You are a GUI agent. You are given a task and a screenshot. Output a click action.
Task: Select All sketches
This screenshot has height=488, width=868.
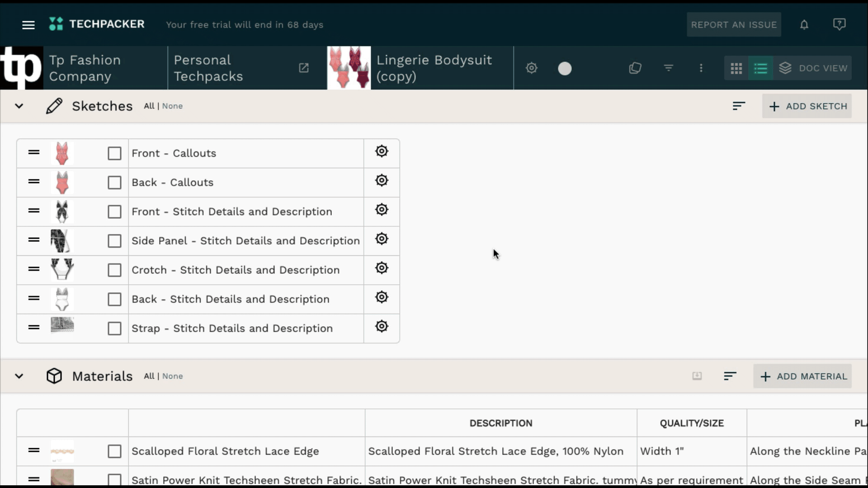tap(149, 106)
